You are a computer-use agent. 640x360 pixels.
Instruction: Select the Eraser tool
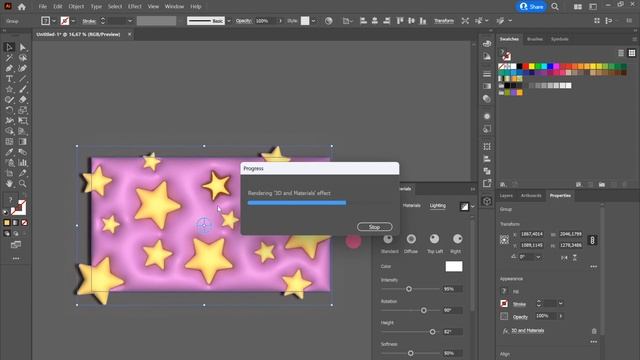[22, 100]
